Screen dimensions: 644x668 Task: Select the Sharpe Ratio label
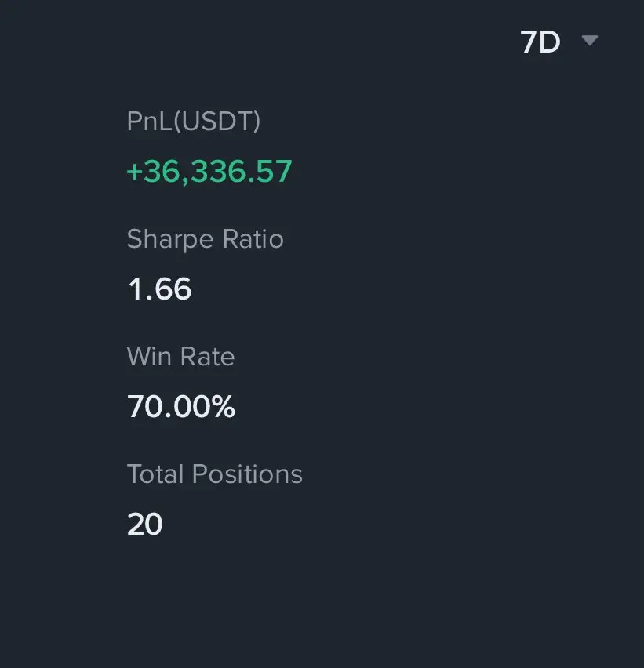pyautogui.click(x=205, y=239)
